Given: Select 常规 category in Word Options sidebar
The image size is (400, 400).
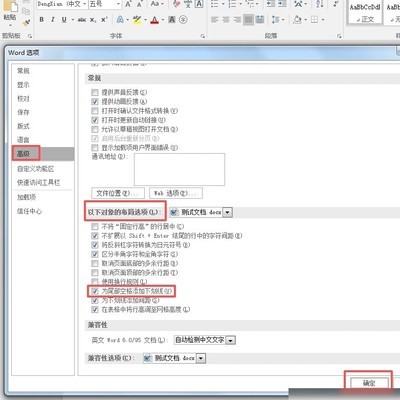Looking at the screenshot, I should click(x=23, y=71).
